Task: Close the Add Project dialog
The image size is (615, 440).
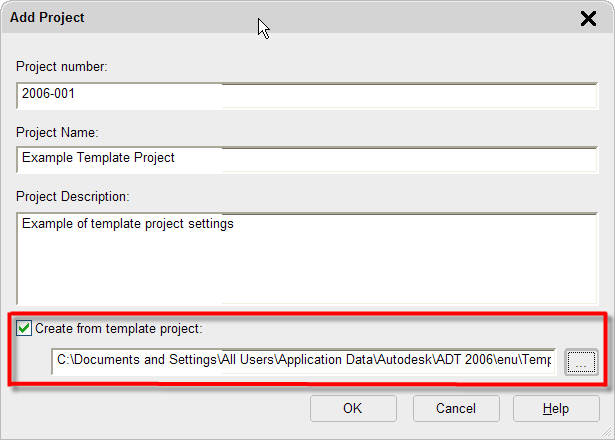Action: pyautogui.click(x=588, y=18)
